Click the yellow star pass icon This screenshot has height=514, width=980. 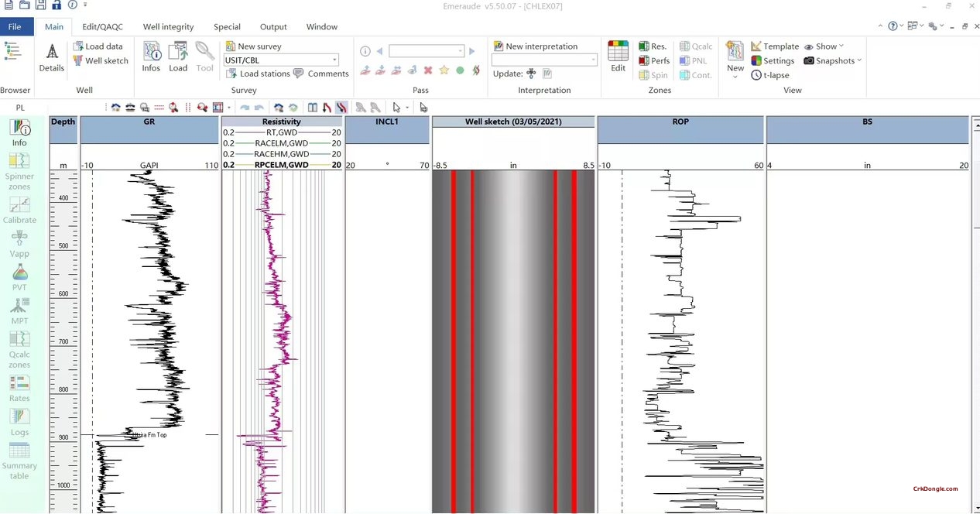(444, 70)
